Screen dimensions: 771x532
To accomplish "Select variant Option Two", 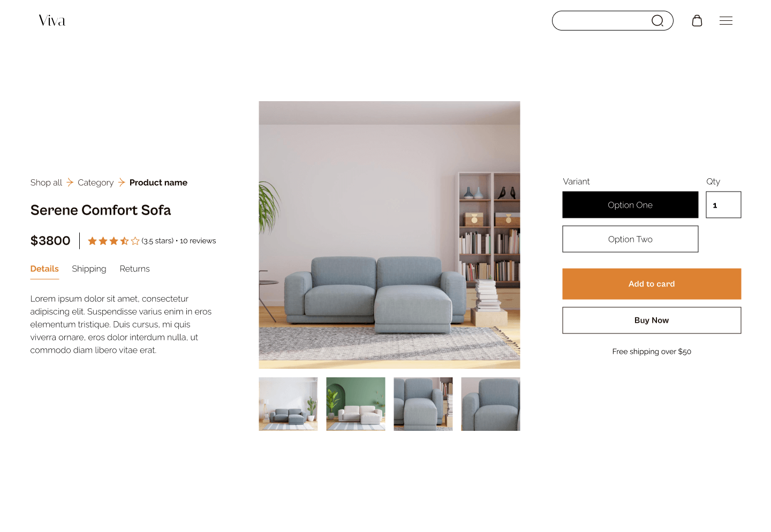I will [630, 239].
